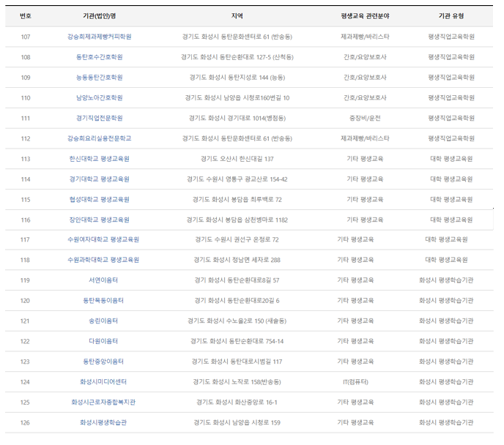Image resolution: width=504 pixels, height=445 pixels.
Task: Click row number 107
Action: click(x=26, y=37)
